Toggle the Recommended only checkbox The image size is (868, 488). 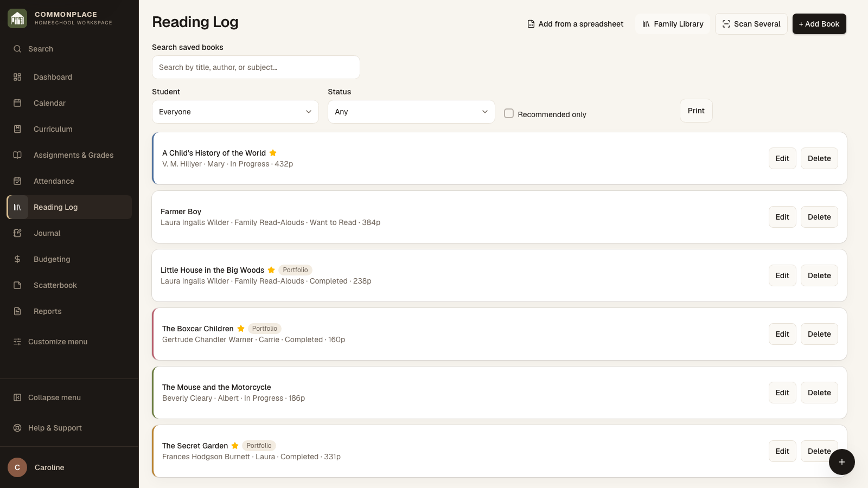pos(509,113)
